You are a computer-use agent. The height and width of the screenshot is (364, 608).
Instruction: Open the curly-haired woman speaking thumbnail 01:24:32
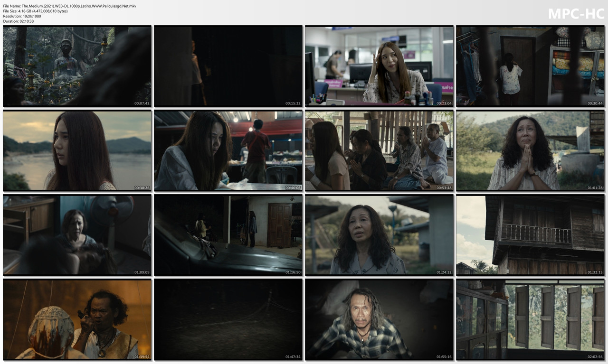pos(379,235)
